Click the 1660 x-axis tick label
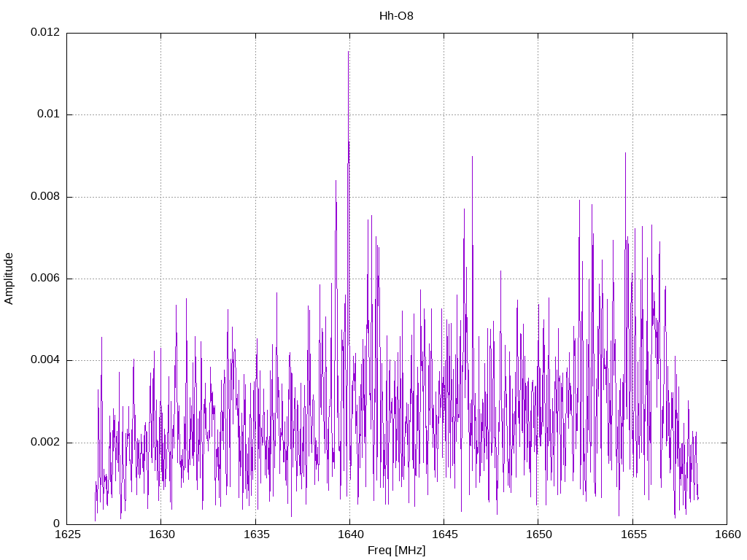Screen dimensions: 747x560 click(727, 534)
